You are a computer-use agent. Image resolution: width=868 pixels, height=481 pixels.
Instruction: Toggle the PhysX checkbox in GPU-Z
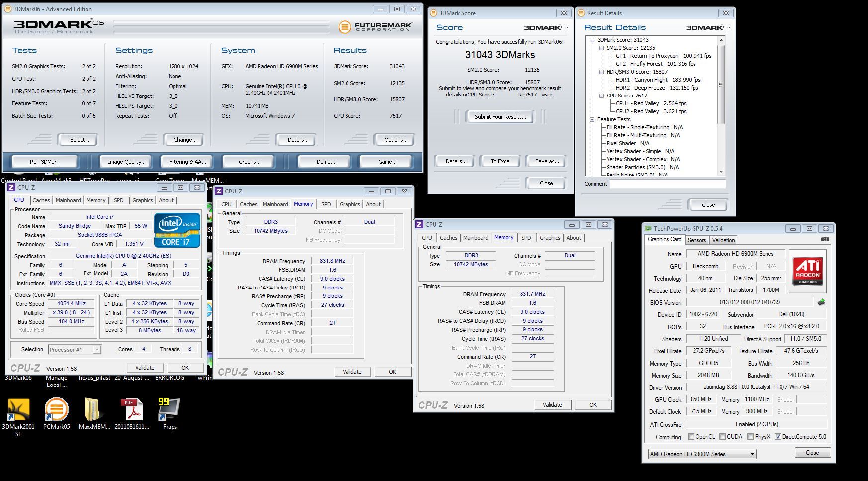[750, 437]
